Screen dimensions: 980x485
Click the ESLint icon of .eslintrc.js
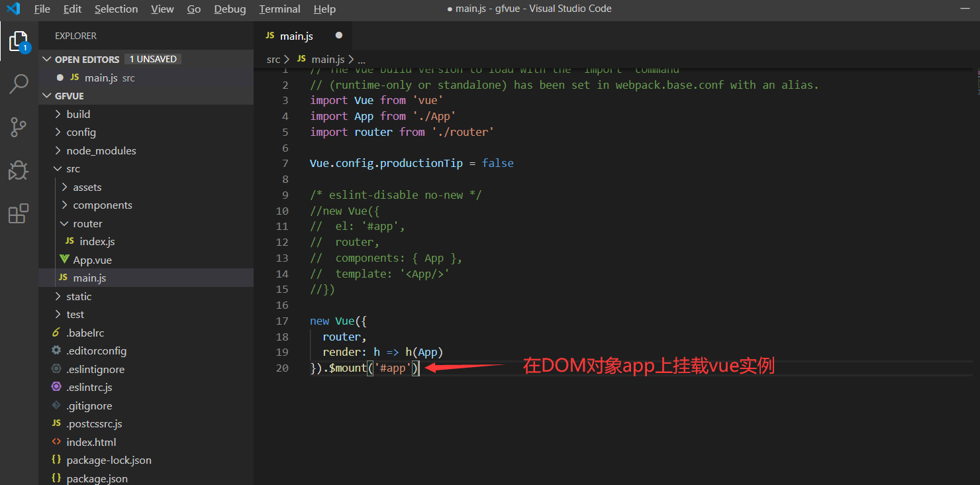pyautogui.click(x=56, y=387)
